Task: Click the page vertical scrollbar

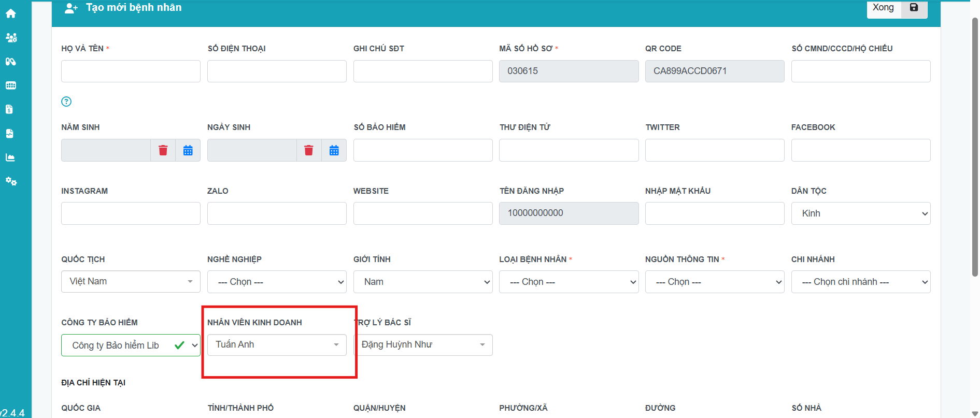Action: pyautogui.click(x=974, y=145)
